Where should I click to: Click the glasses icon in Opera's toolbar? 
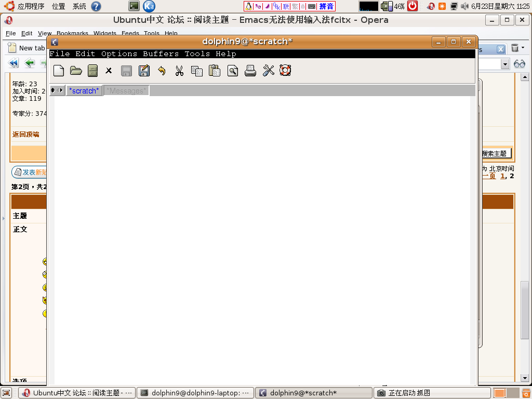520,63
